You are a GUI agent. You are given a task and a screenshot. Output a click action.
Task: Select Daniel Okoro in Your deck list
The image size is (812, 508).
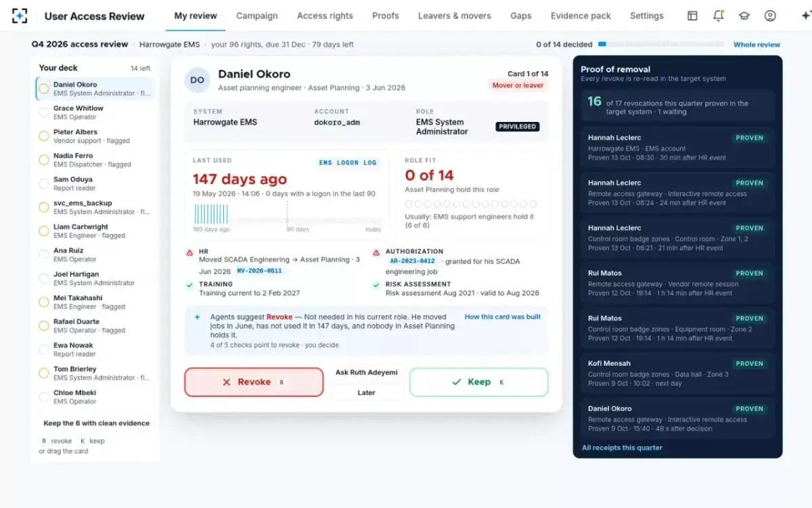95,89
